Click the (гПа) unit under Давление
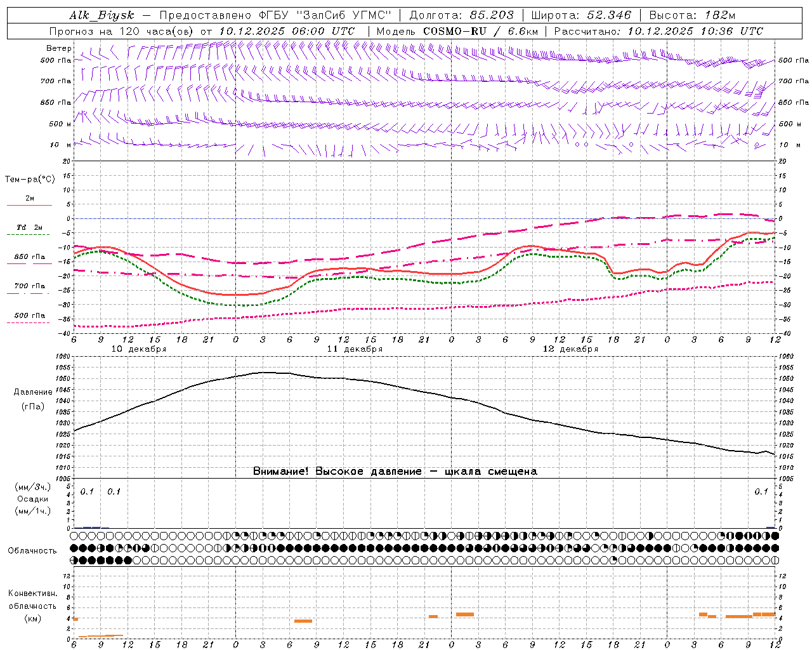The height and width of the screenshot is (650, 812). tap(33, 406)
